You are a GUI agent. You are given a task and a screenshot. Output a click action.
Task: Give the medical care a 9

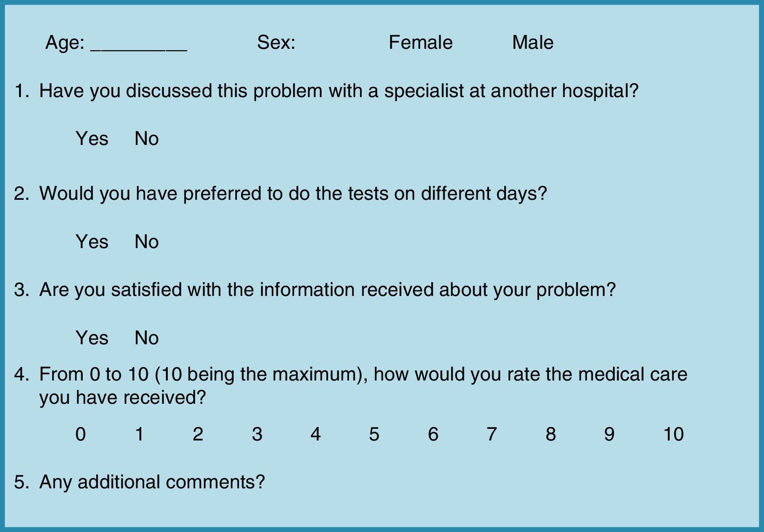pos(609,434)
